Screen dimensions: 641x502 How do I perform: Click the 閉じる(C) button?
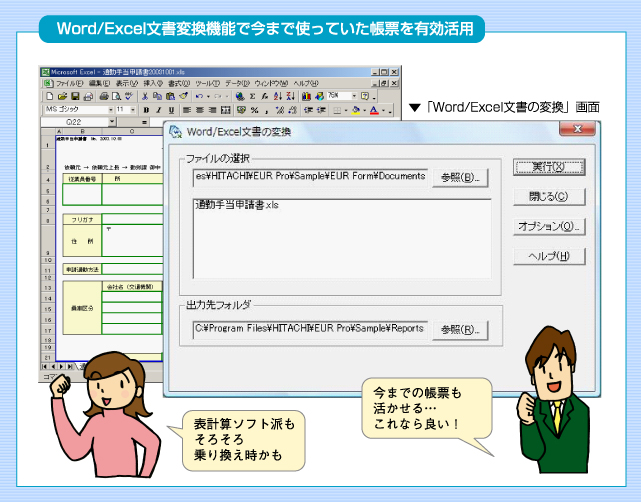549,197
